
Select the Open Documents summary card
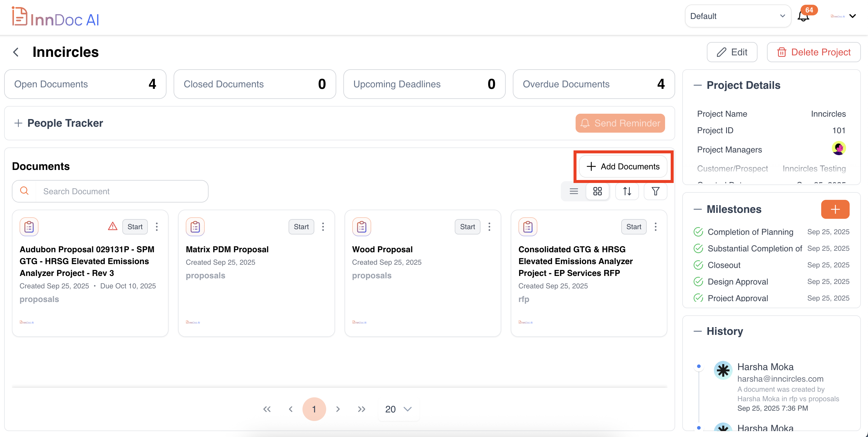[x=85, y=84]
